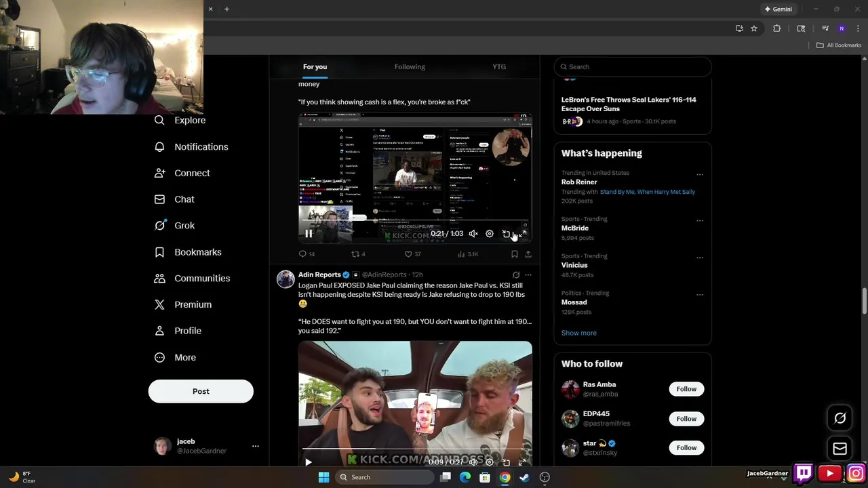Viewport: 868px width, 488px height.
Task: Switch to the Following tab
Action: coord(410,66)
